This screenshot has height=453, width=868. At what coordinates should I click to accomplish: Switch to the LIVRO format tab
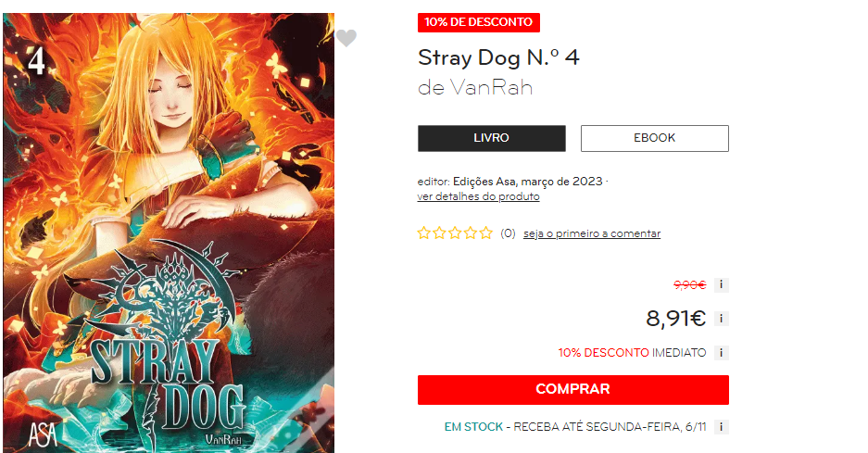492,138
